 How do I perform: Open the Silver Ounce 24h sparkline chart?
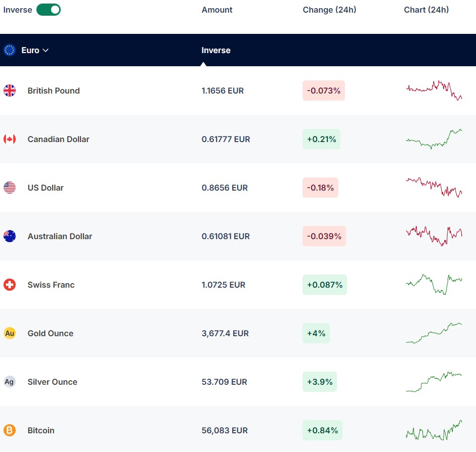(434, 381)
